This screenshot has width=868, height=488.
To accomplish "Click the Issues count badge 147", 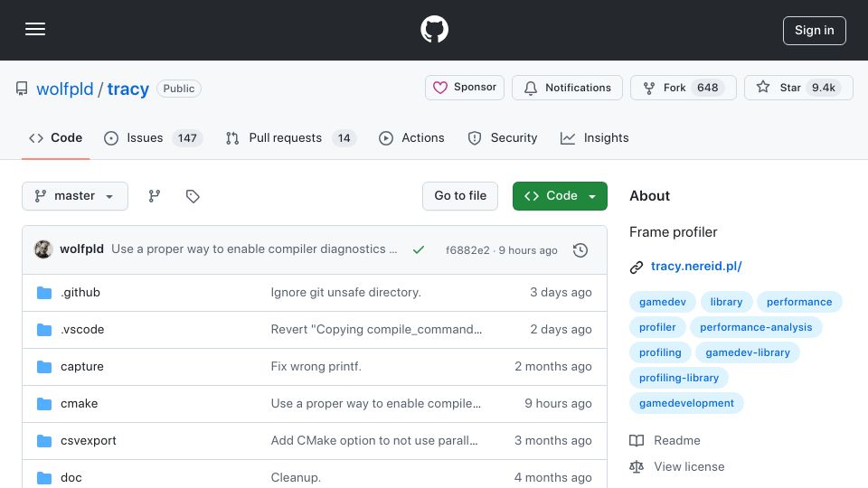I will [187, 137].
